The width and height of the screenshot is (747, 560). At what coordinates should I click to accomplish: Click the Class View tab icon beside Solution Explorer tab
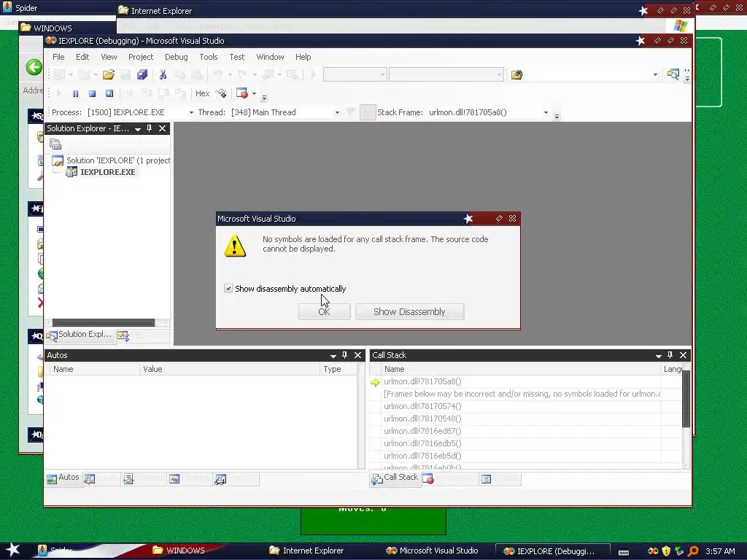123,335
